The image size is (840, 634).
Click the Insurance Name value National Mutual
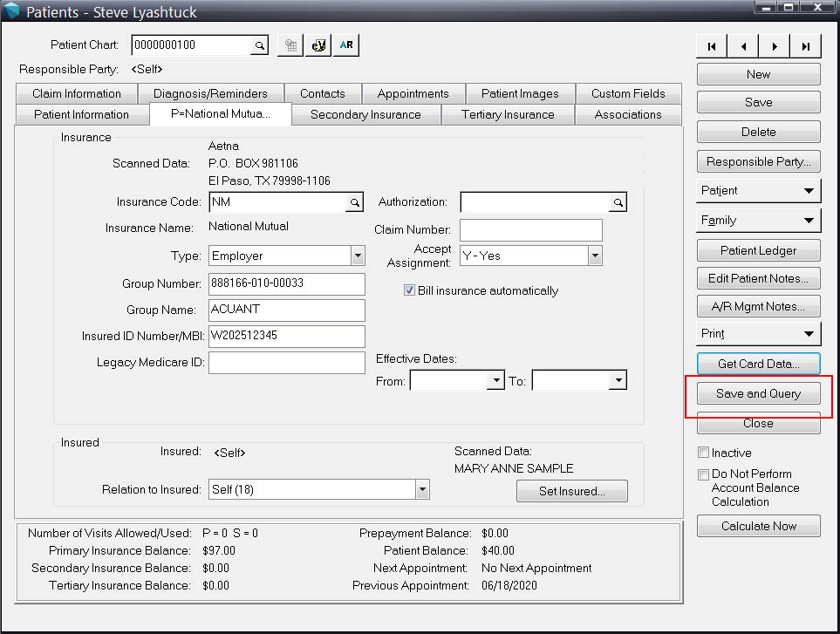[x=248, y=227]
